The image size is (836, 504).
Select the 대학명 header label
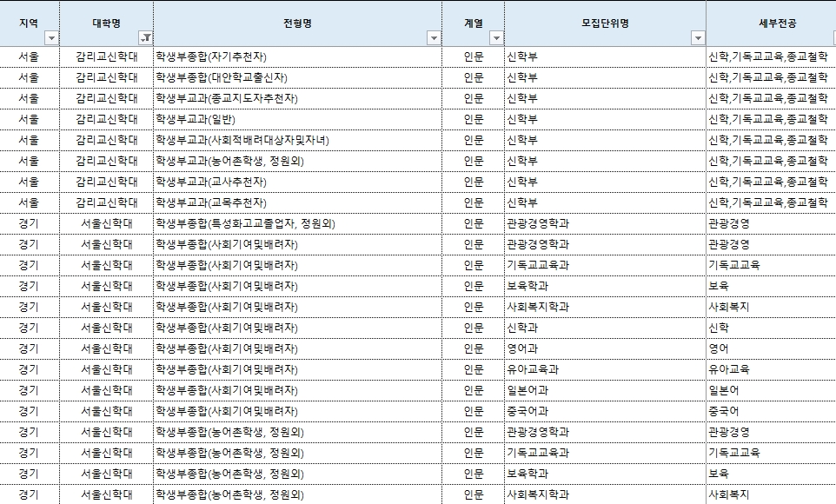(107, 23)
